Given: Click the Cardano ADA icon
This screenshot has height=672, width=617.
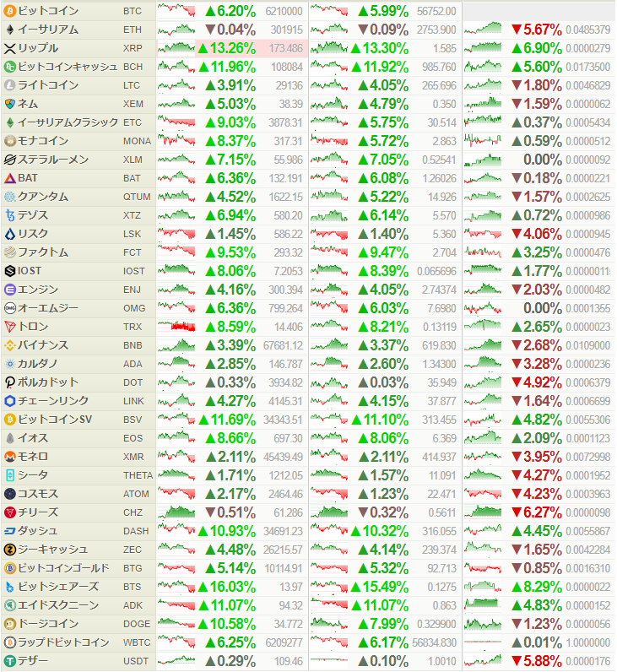Looking at the screenshot, I should coord(9,364).
